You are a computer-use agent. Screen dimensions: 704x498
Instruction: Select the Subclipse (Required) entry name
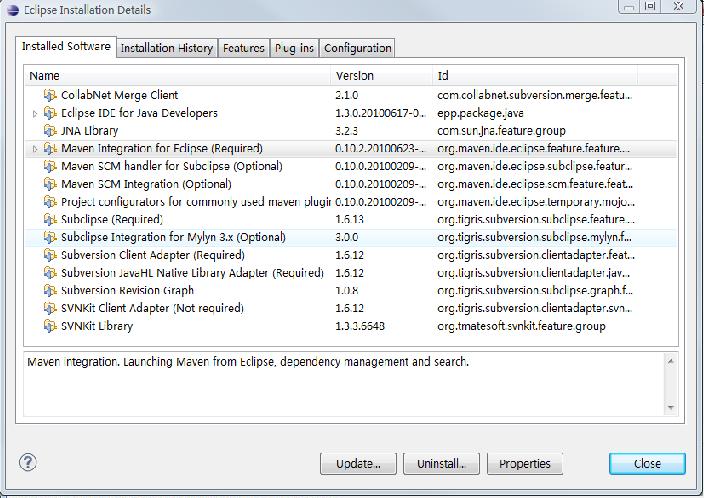pos(112,220)
